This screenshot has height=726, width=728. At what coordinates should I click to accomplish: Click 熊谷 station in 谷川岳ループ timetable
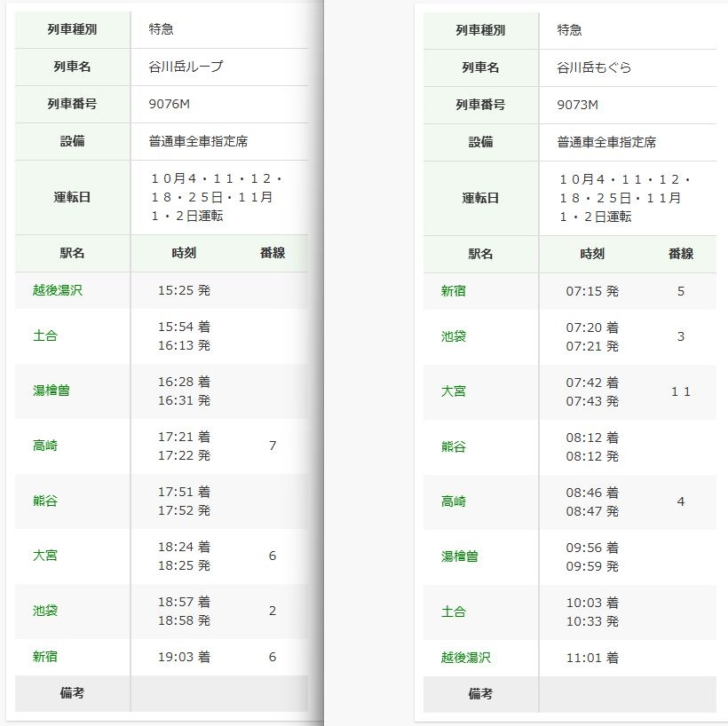(45, 501)
